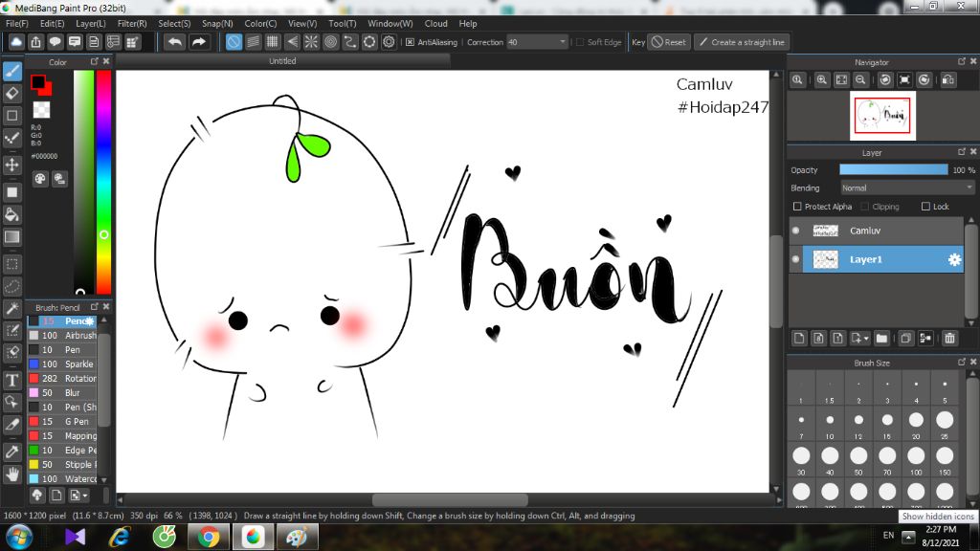Click the Reset button
This screenshot has height=551, width=980.
click(x=669, y=42)
